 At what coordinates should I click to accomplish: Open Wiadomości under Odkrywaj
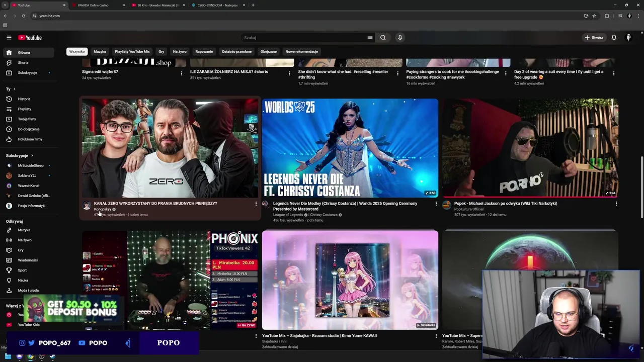coord(28,260)
